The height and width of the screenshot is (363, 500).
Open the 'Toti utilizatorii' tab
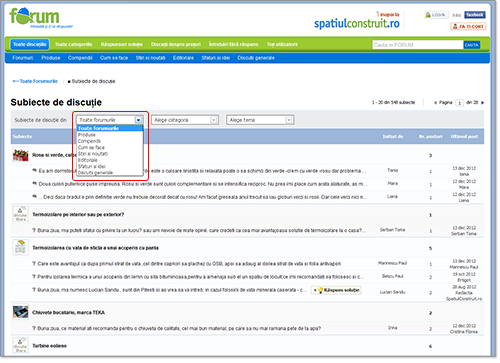[x=282, y=44]
